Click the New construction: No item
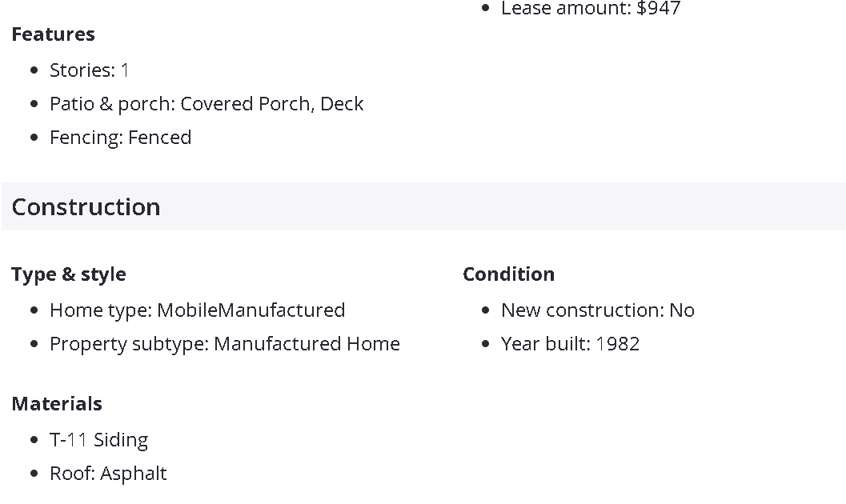The height and width of the screenshot is (504, 846). (597, 310)
